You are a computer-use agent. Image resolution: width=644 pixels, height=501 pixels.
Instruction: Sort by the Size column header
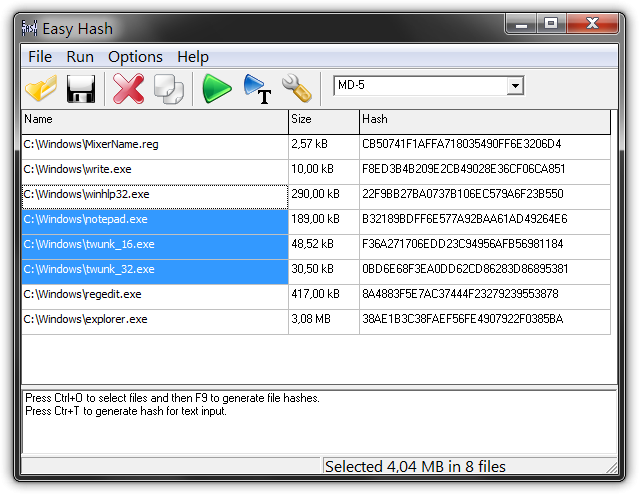[x=324, y=122]
